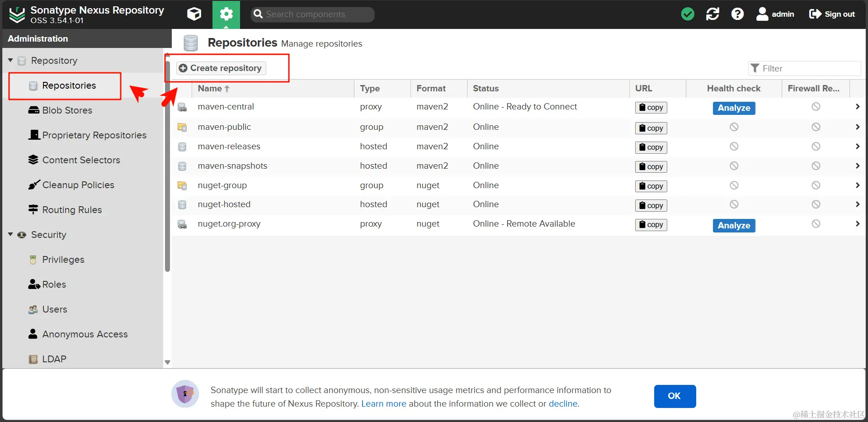Open Blob Stores in the sidebar

[x=67, y=110]
